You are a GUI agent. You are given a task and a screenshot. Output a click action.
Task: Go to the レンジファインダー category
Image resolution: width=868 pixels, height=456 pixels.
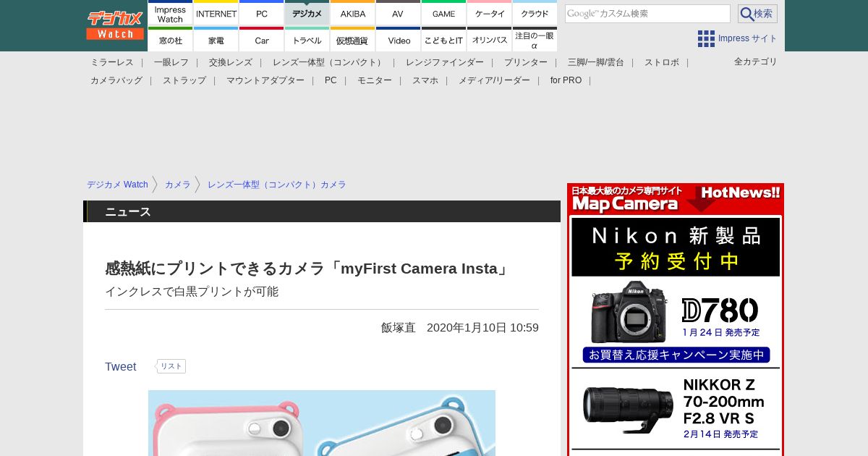(445, 62)
